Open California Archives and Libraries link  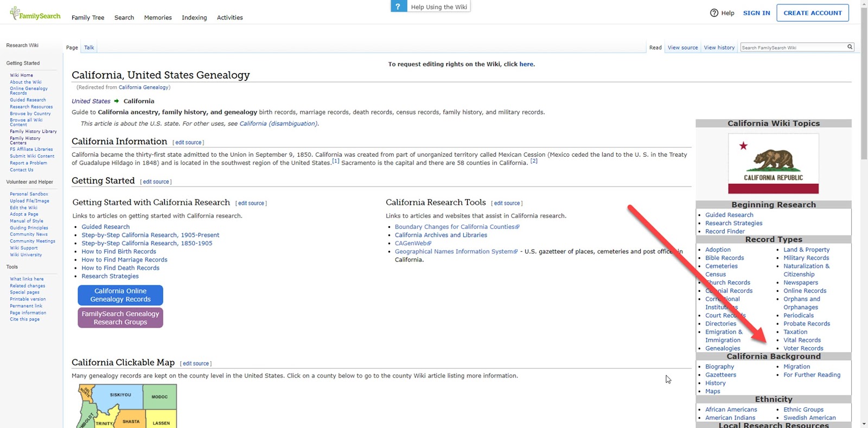(441, 235)
